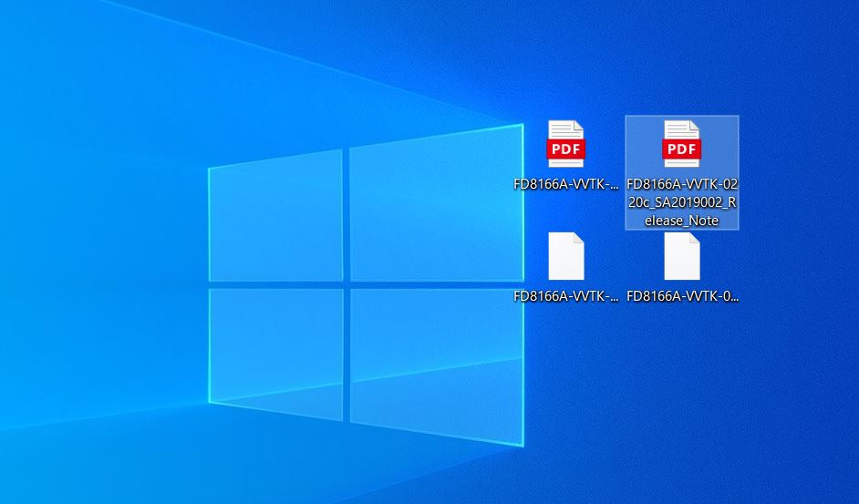This screenshot has width=859, height=504.
Task: Click the filename text FD8166A-VVTK-0220c_SA2019002_Release_Note
Action: click(x=682, y=202)
